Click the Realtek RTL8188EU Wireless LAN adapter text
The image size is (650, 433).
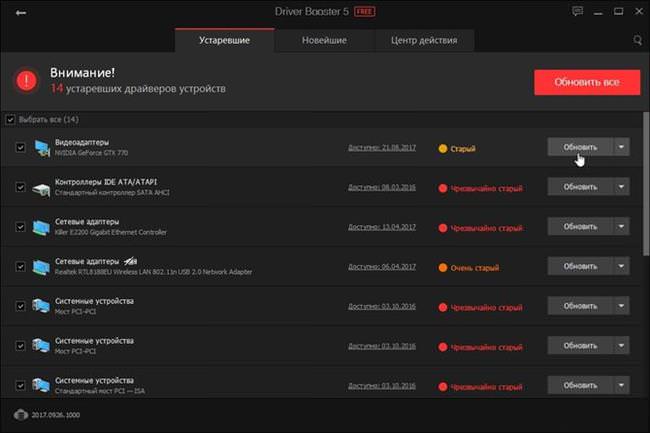[153, 272]
